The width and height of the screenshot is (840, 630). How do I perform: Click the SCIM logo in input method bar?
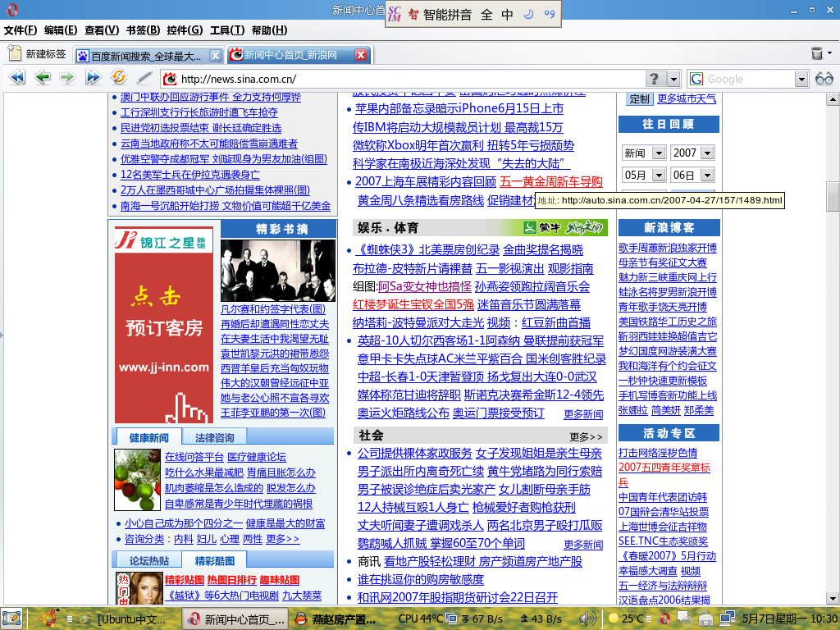click(395, 14)
